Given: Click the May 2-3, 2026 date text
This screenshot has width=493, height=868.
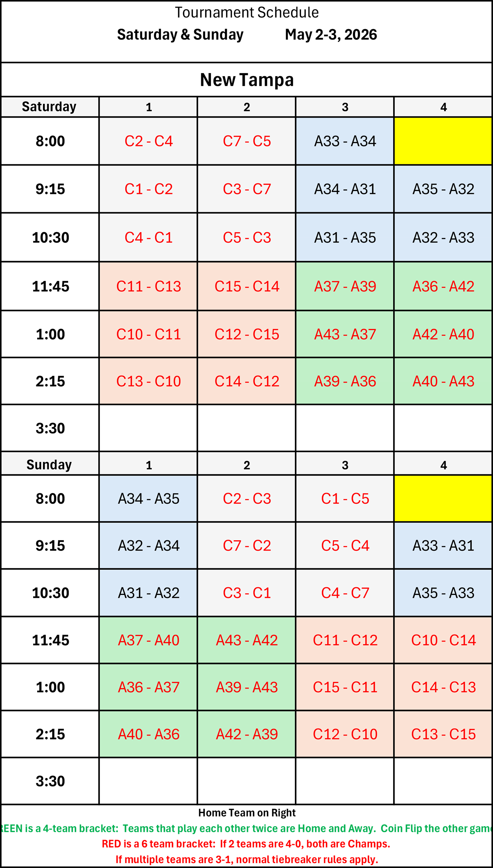Looking at the screenshot, I should click(x=330, y=35).
